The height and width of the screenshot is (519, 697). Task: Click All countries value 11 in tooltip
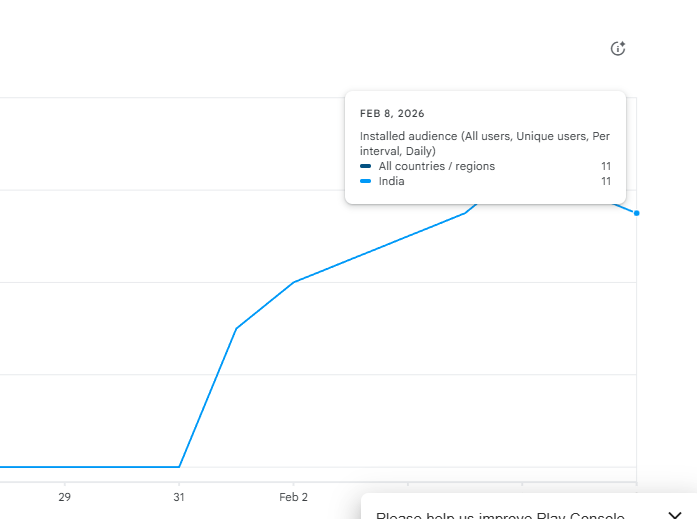tap(606, 166)
